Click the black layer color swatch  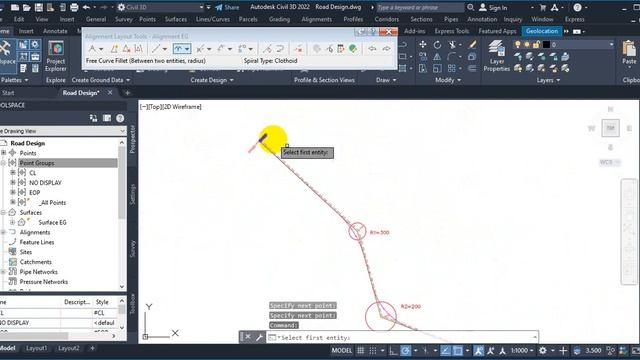[546, 44]
